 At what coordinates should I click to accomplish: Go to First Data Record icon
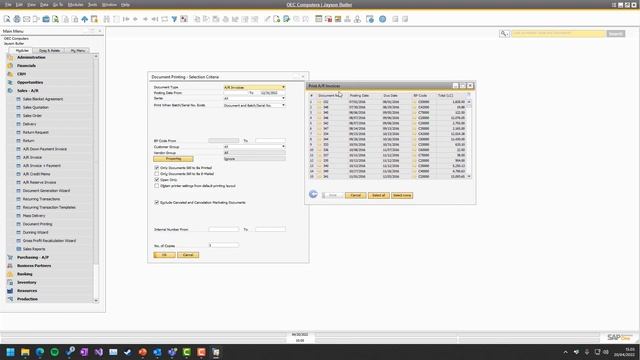(126, 19)
